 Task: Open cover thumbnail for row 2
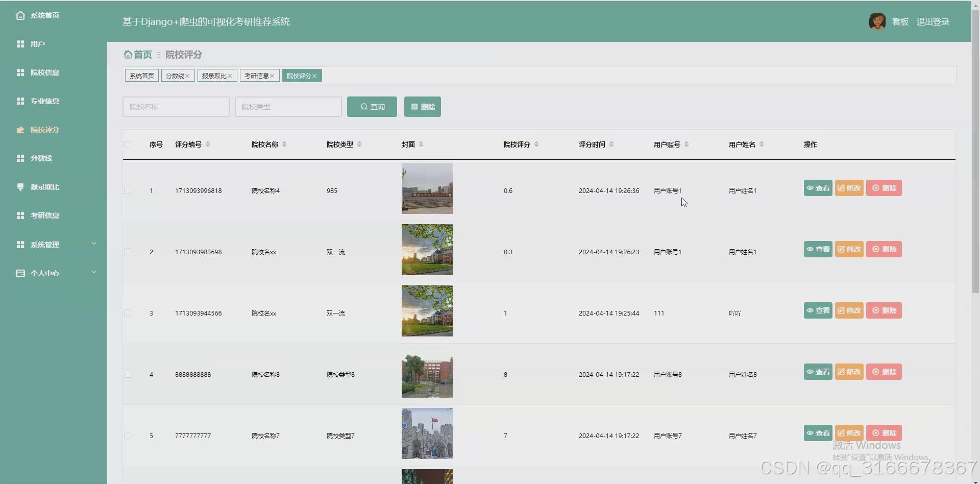427,250
